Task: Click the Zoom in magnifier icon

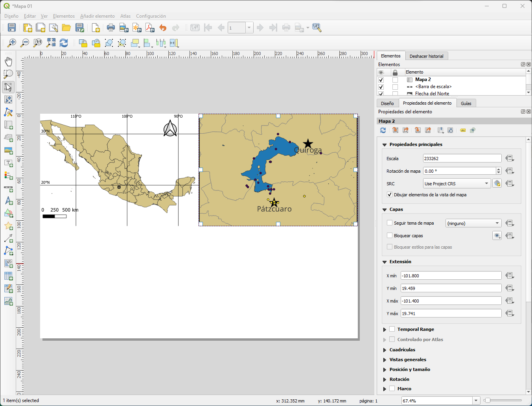Action: coord(12,43)
